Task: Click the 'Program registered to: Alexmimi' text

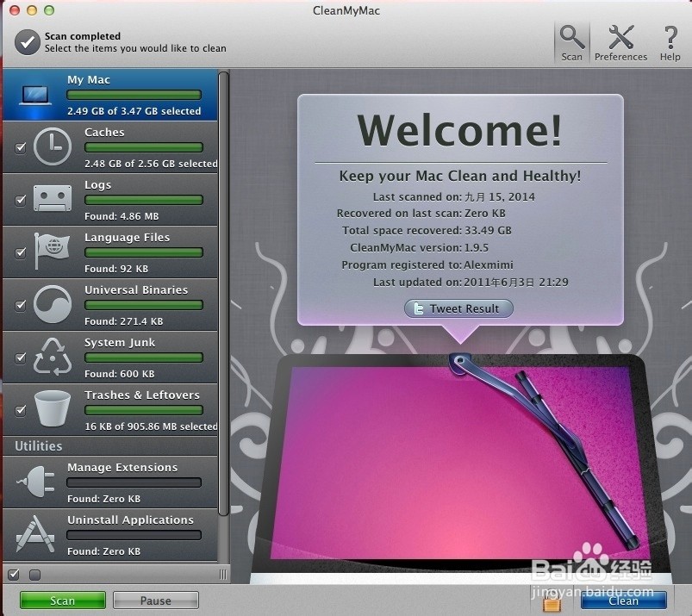Action: (427, 264)
